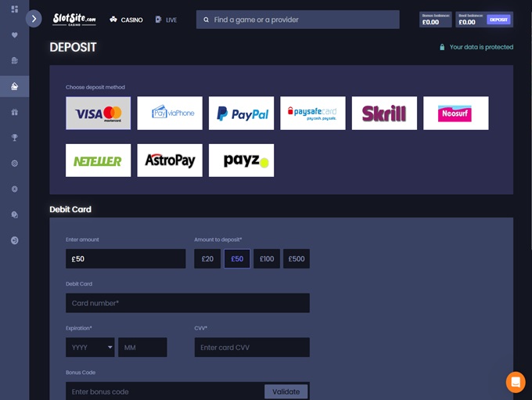This screenshot has width=532, height=400.
Task: Open the gift box promotions icon
Action: 14,112
